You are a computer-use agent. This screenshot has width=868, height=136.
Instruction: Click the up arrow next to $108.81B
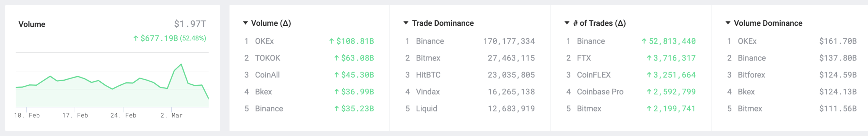(332, 41)
